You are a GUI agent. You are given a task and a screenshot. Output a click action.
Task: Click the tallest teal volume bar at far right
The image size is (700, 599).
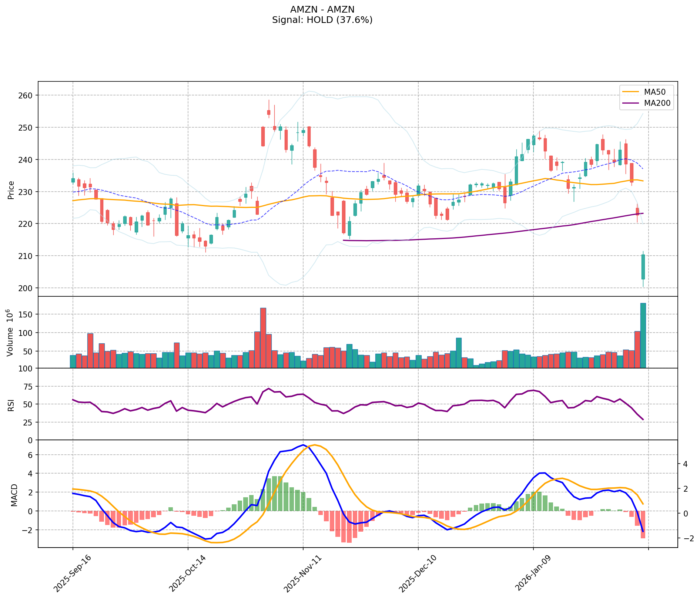(643, 335)
